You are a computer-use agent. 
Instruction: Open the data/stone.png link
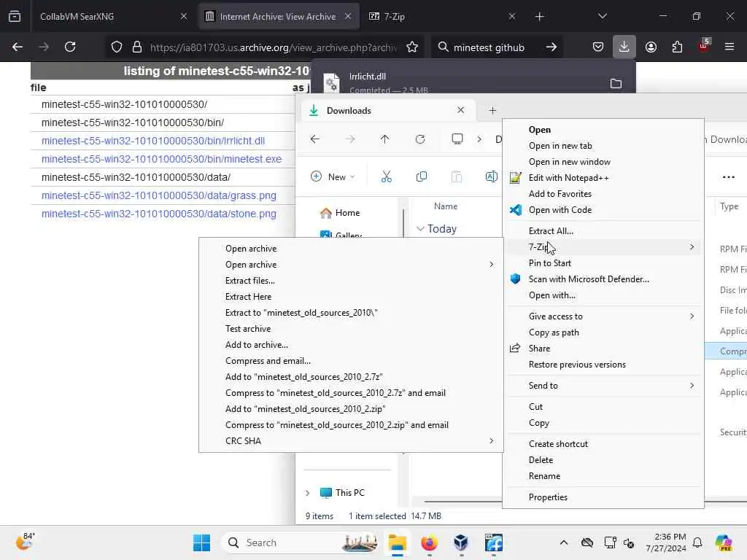158,214
